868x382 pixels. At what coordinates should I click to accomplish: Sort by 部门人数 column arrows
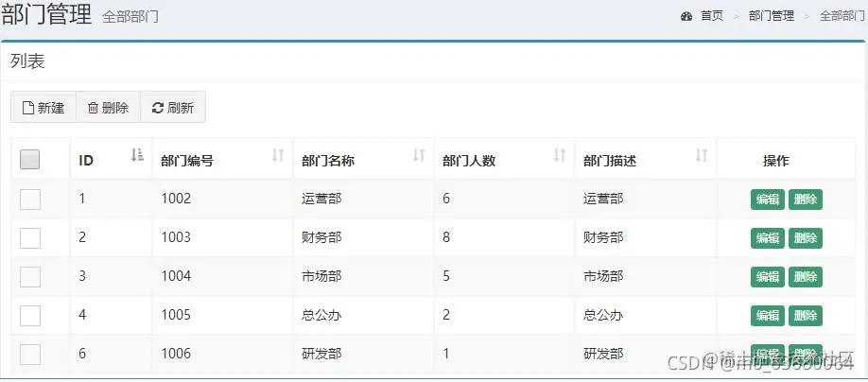coord(560,155)
